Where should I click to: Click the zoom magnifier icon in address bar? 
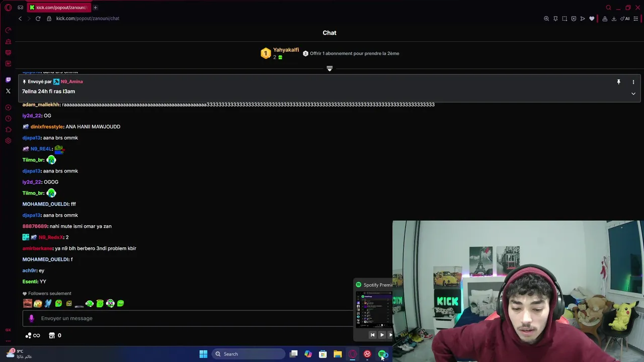point(546,19)
